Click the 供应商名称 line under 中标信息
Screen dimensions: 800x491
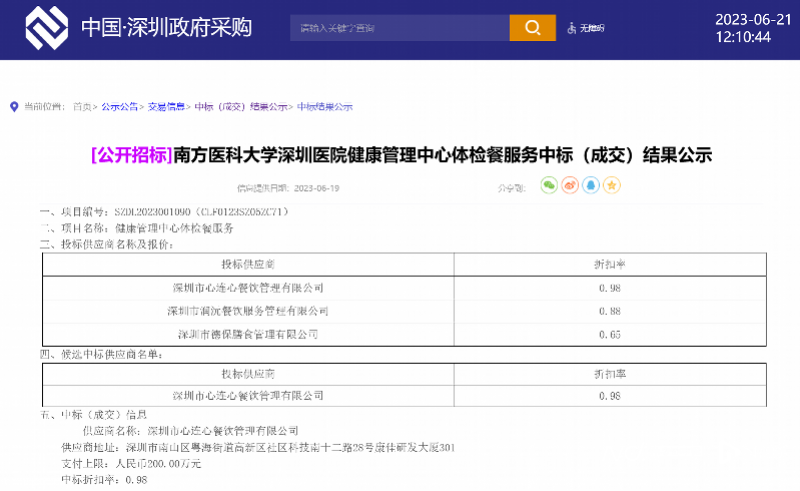[190, 431]
